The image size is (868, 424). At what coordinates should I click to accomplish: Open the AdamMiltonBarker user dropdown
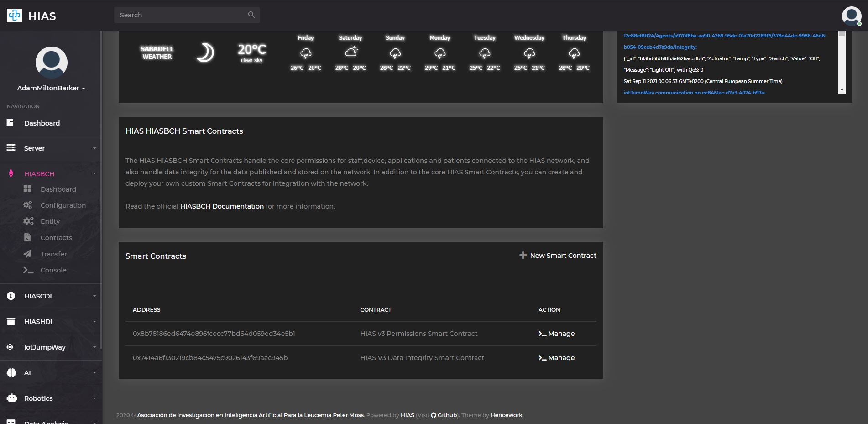(x=52, y=88)
